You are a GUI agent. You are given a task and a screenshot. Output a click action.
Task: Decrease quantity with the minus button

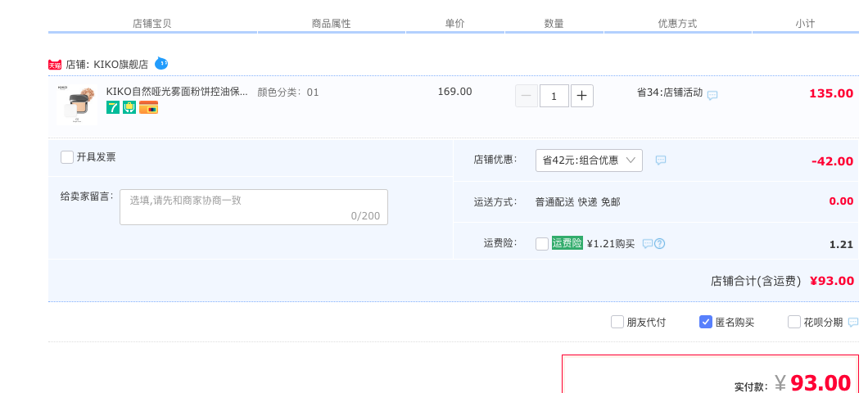527,96
